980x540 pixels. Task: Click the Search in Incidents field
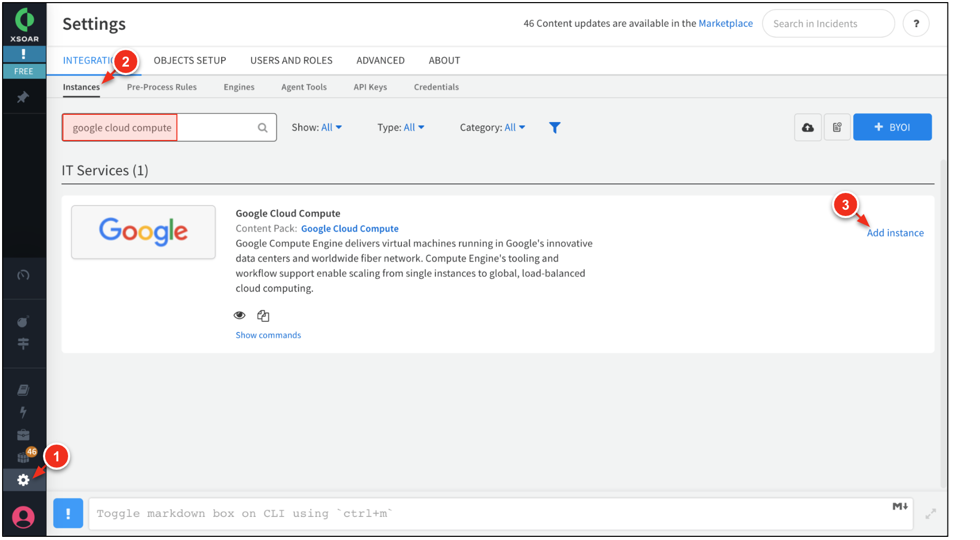pos(828,24)
